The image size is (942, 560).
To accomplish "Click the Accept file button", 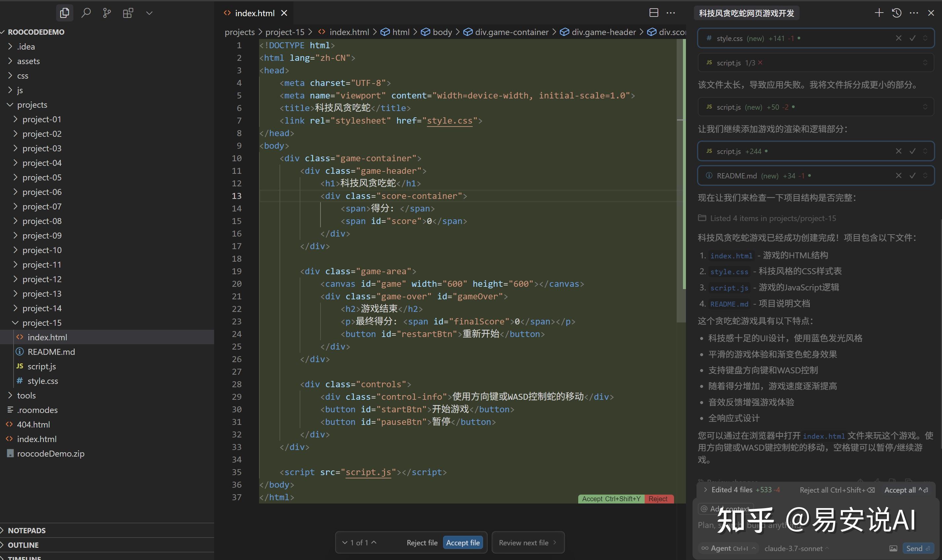I will pos(463,542).
